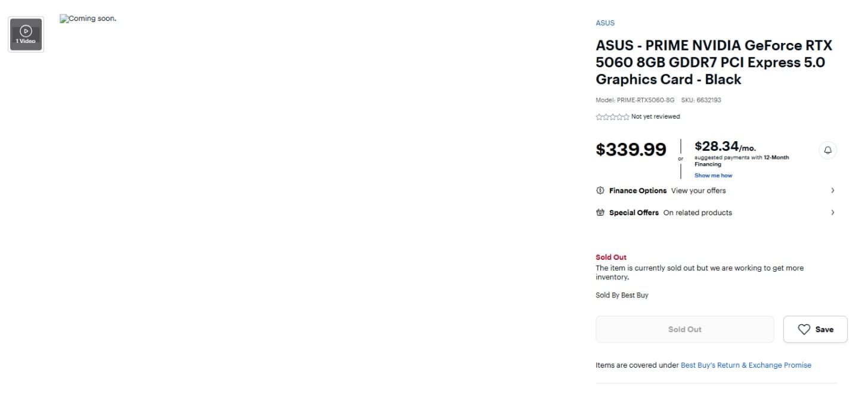The width and height of the screenshot is (868, 401).
Task: Open the ASUS brand link
Action: tap(605, 23)
